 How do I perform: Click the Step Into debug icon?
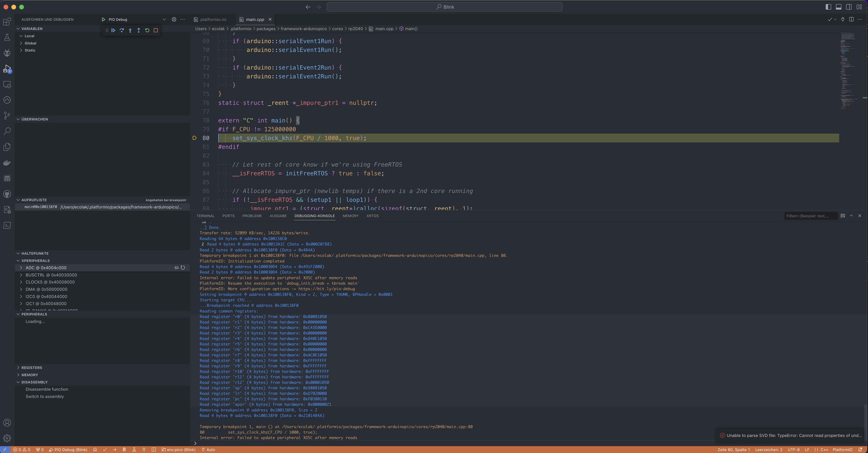click(130, 30)
